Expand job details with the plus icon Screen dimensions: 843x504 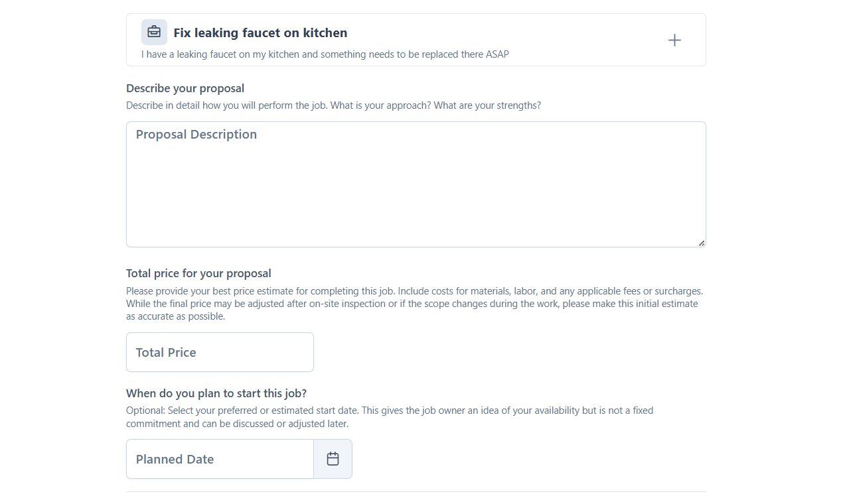click(674, 40)
